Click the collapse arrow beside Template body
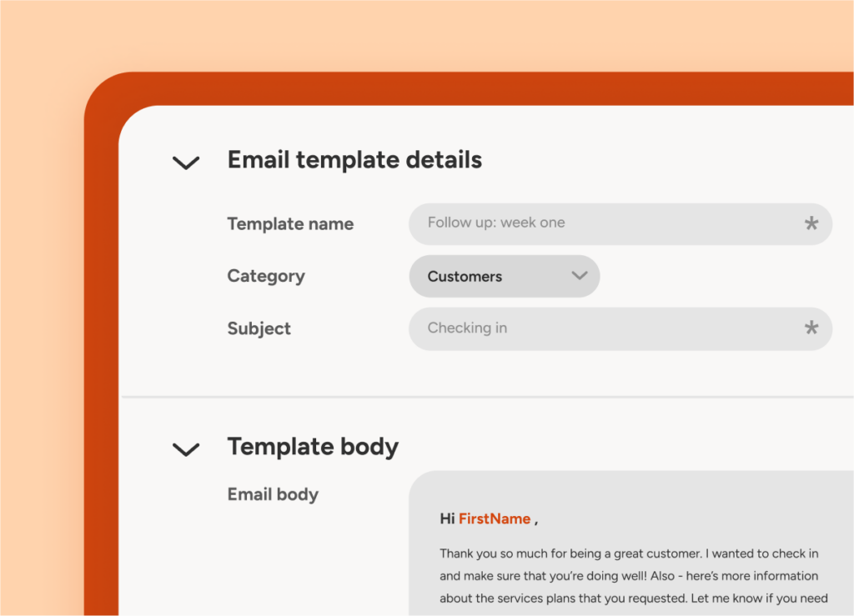The height and width of the screenshot is (616, 854). pos(185,450)
